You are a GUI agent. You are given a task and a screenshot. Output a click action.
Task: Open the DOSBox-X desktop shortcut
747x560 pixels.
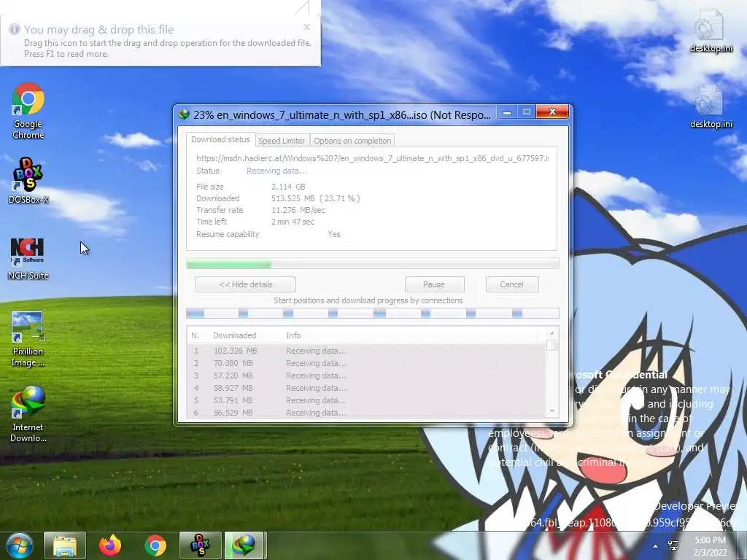coord(28,181)
